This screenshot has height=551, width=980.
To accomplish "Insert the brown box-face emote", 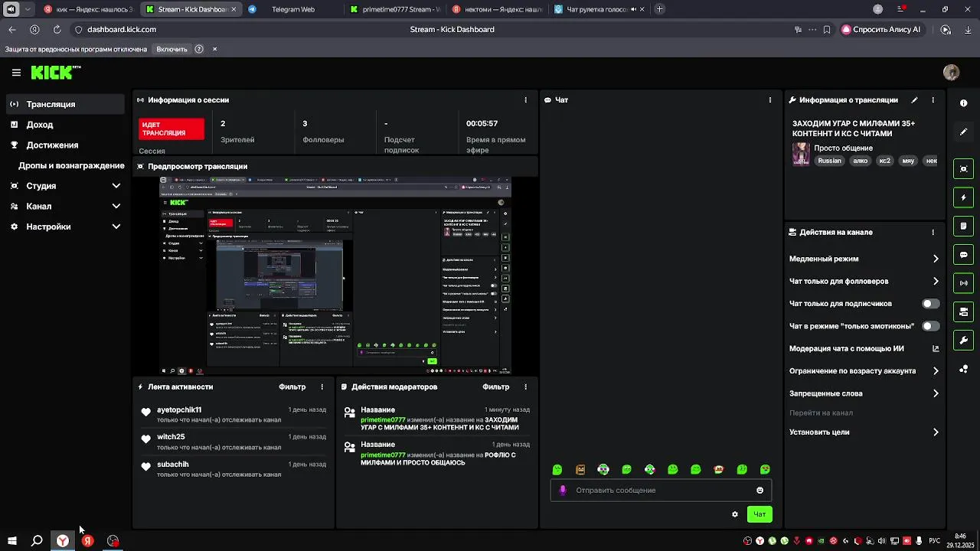I will 580,470.
